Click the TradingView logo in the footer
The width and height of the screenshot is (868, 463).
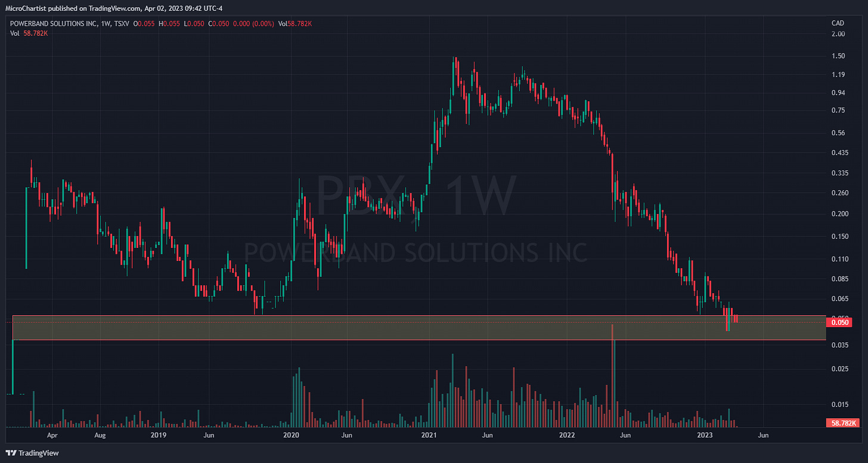pyautogui.click(x=33, y=453)
